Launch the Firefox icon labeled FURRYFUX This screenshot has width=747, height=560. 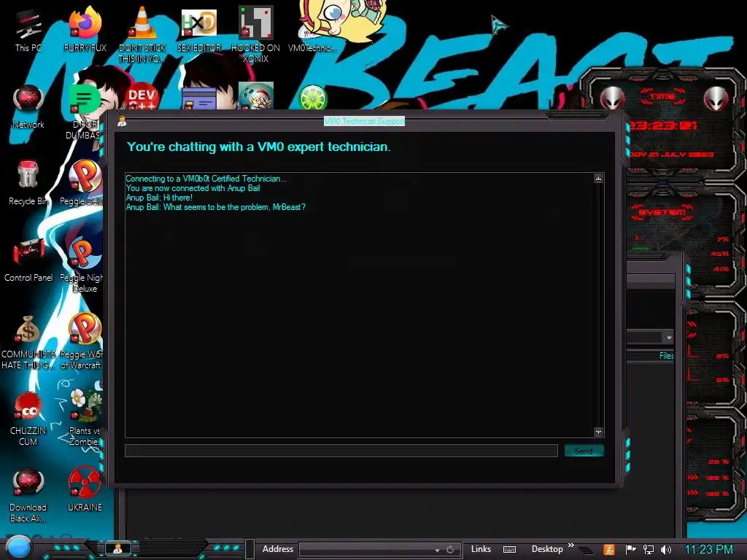[85, 30]
